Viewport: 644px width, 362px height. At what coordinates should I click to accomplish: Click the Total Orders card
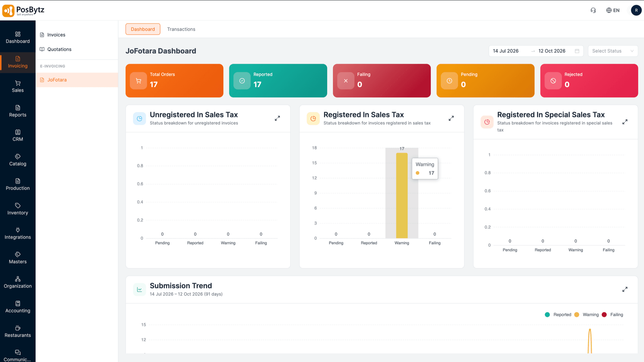pyautogui.click(x=174, y=81)
